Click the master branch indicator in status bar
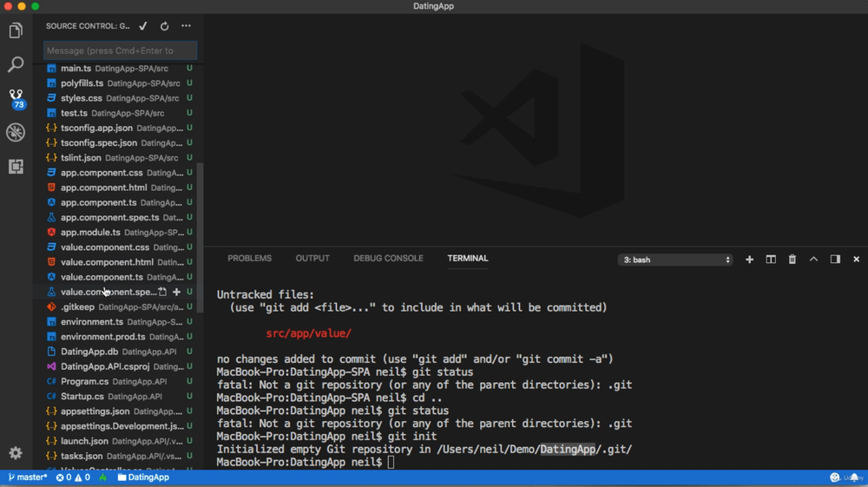Viewport: 868px width, 487px height. click(27, 477)
